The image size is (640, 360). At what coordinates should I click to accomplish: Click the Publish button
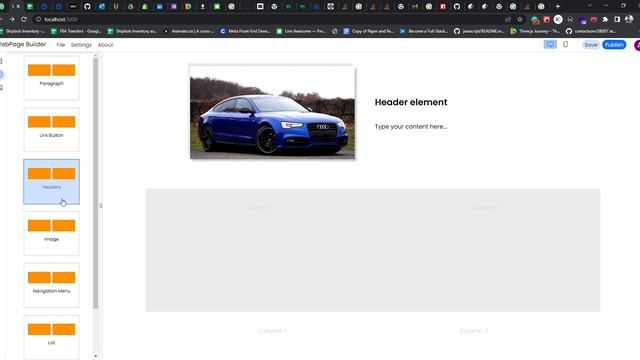pos(614,45)
